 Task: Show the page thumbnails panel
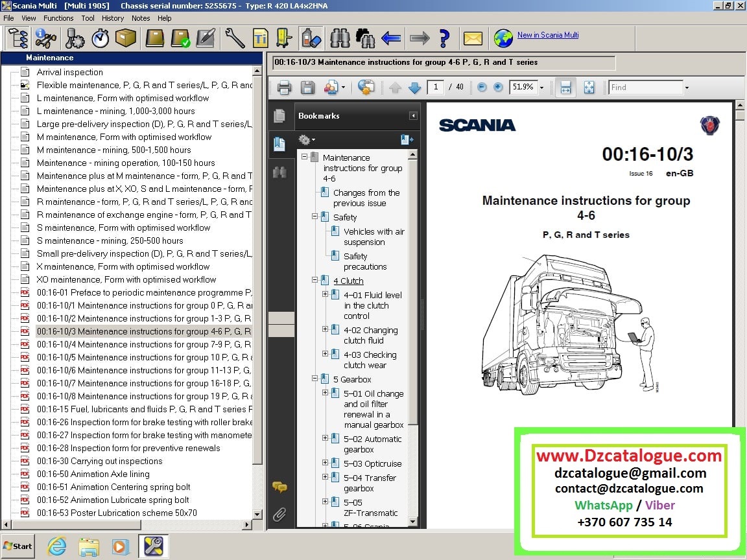click(279, 116)
